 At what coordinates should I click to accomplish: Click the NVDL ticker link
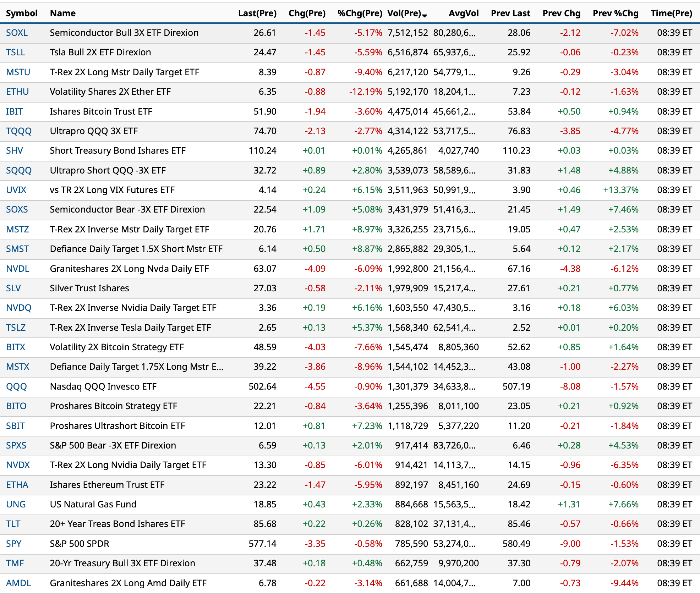click(17, 269)
